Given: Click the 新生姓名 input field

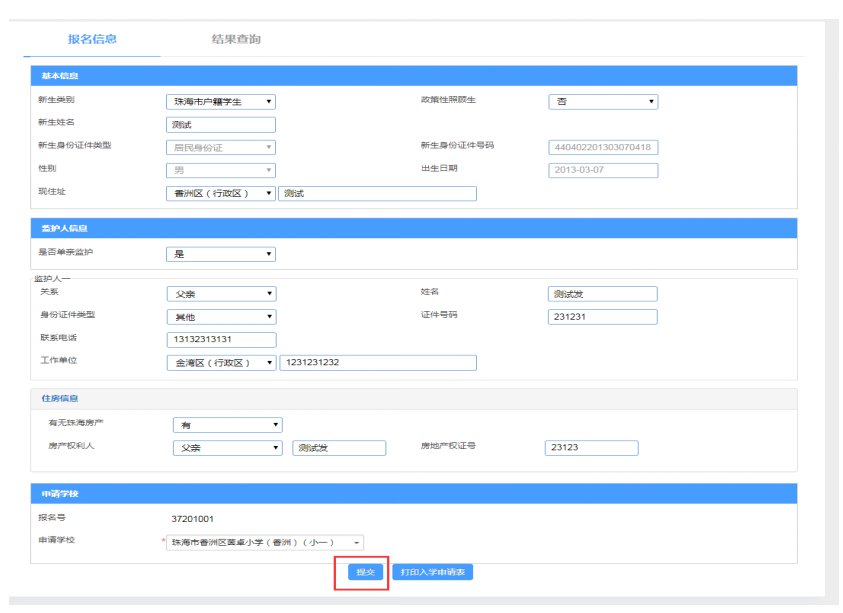Looking at the screenshot, I should (x=220, y=125).
